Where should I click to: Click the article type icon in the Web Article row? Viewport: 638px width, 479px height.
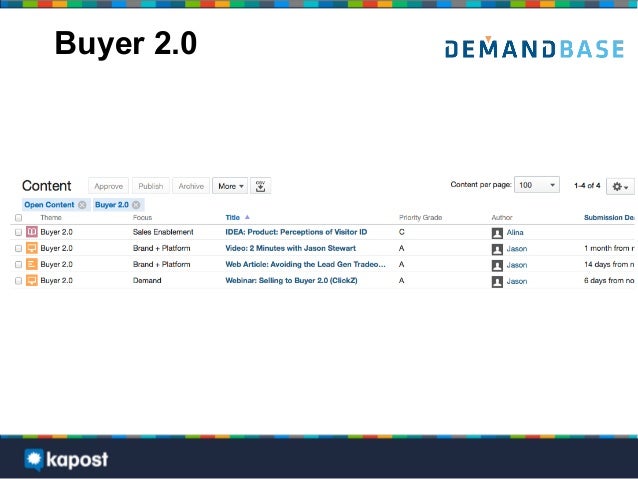32,265
